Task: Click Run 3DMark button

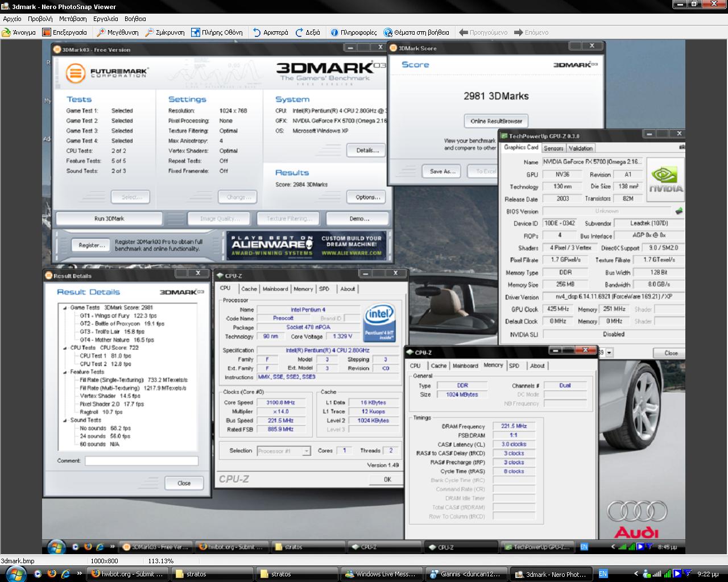Action: [x=109, y=218]
